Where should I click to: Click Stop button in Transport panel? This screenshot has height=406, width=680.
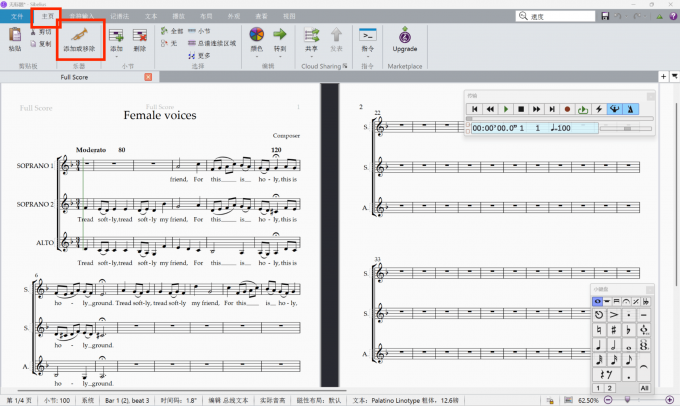(521, 109)
